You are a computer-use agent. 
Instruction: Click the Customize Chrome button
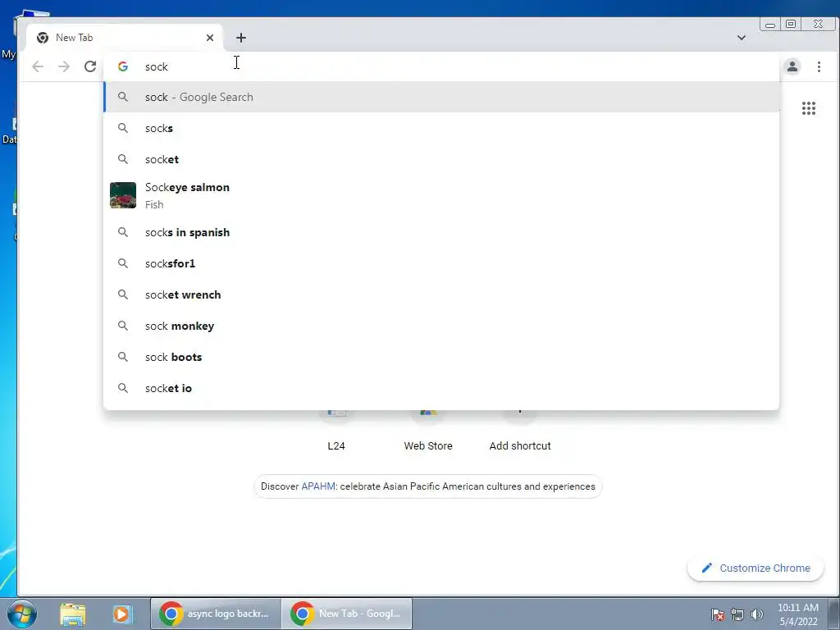pos(756,568)
